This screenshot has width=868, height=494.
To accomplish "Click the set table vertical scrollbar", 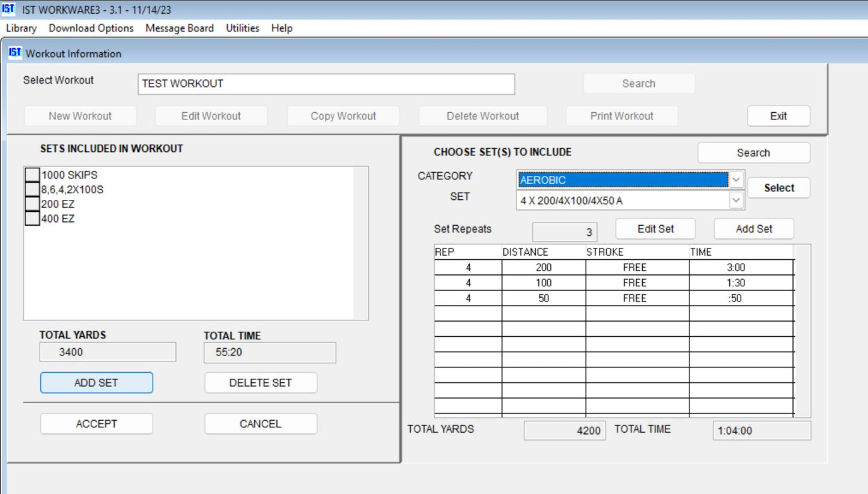I will coord(802,331).
